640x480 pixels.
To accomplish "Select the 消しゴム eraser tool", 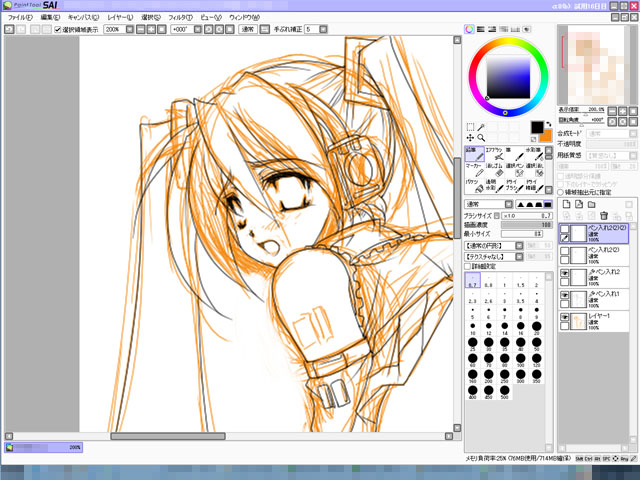I will click(494, 170).
